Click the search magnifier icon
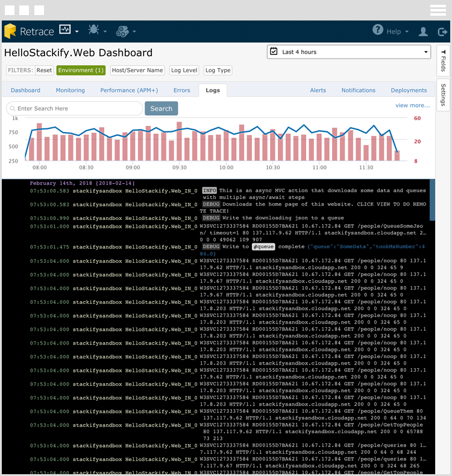The width and height of the screenshot is (452, 476). 13,108
